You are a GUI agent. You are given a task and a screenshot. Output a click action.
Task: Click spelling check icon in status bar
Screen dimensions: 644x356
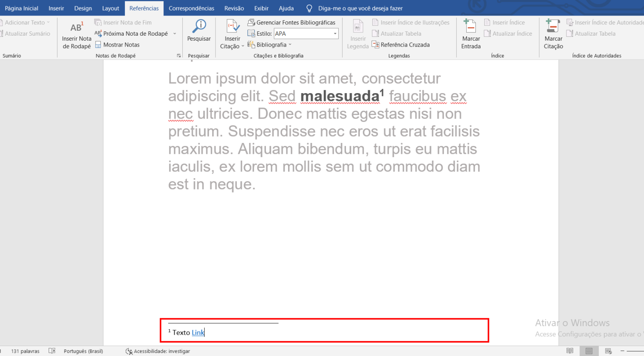pos(52,351)
